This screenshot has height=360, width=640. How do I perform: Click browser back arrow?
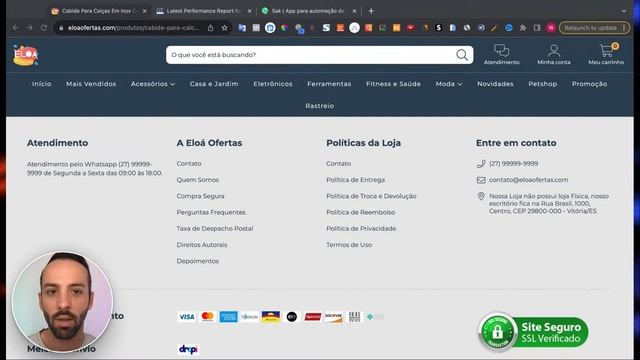pos(16,28)
